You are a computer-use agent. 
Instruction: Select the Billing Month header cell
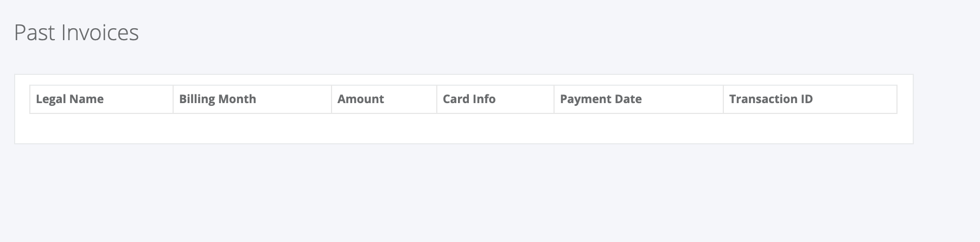(252, 99)
